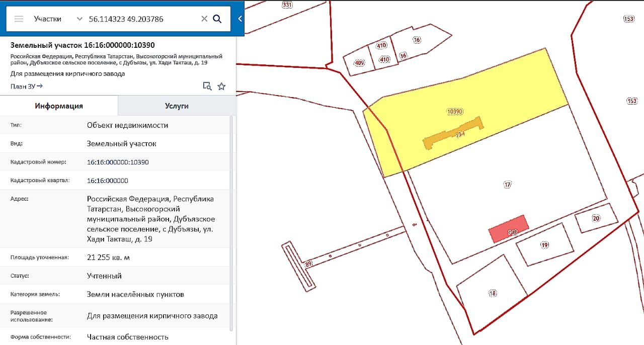Click the show-on-map icon beside star

pos(207,86)
